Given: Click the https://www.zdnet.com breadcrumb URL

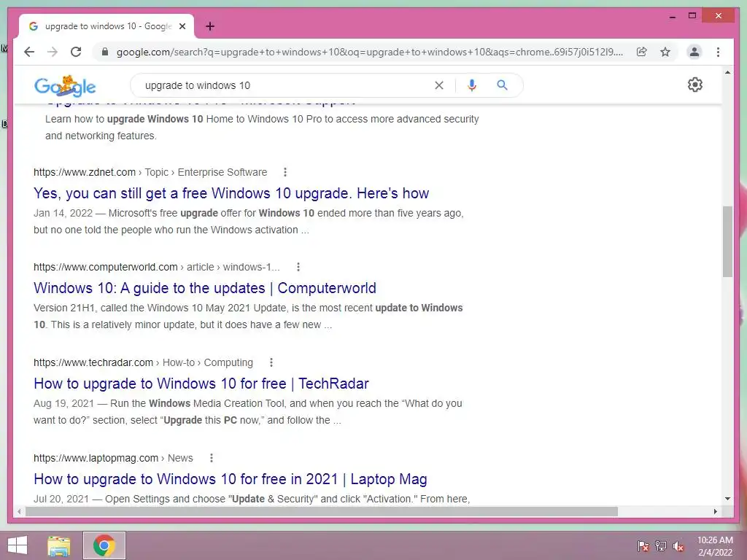Looking at the screenshot, I should [85, 172].
